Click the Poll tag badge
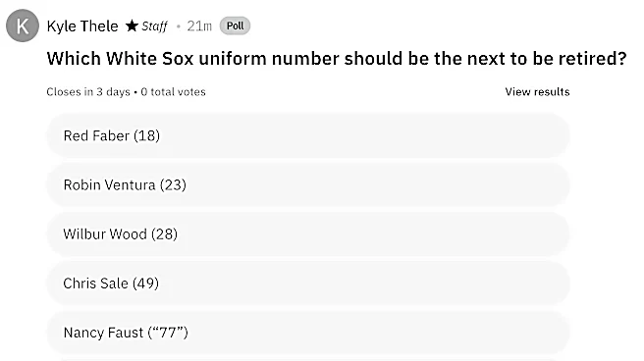The width and height of the screenshot is (644, 361). click(235, 26)
